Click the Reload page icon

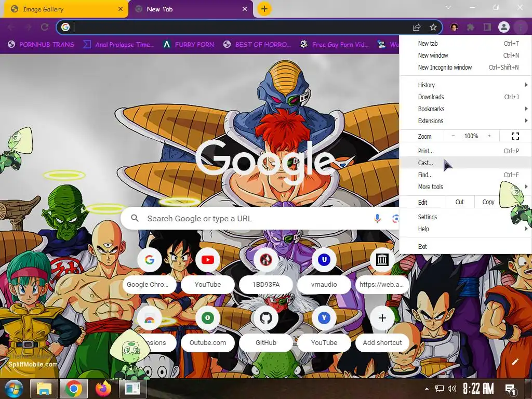point(45,27)
